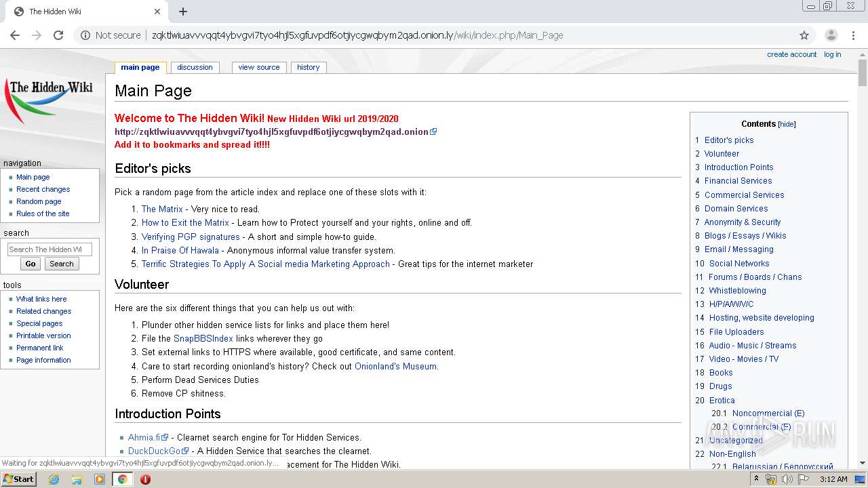
Task: Open the SnapBBSIndex link
Action: coord(203,339)
